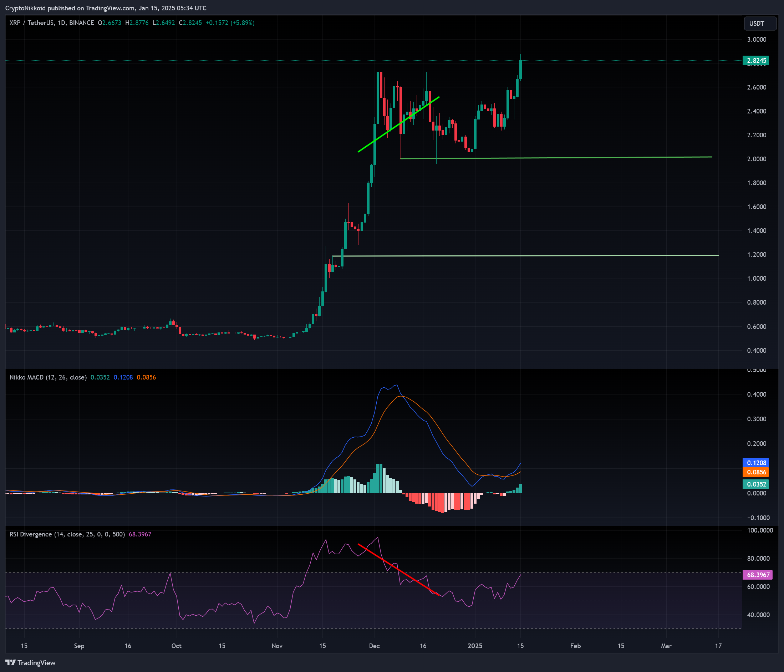Click the 'Oct' label on time axis

click(176, 646)
